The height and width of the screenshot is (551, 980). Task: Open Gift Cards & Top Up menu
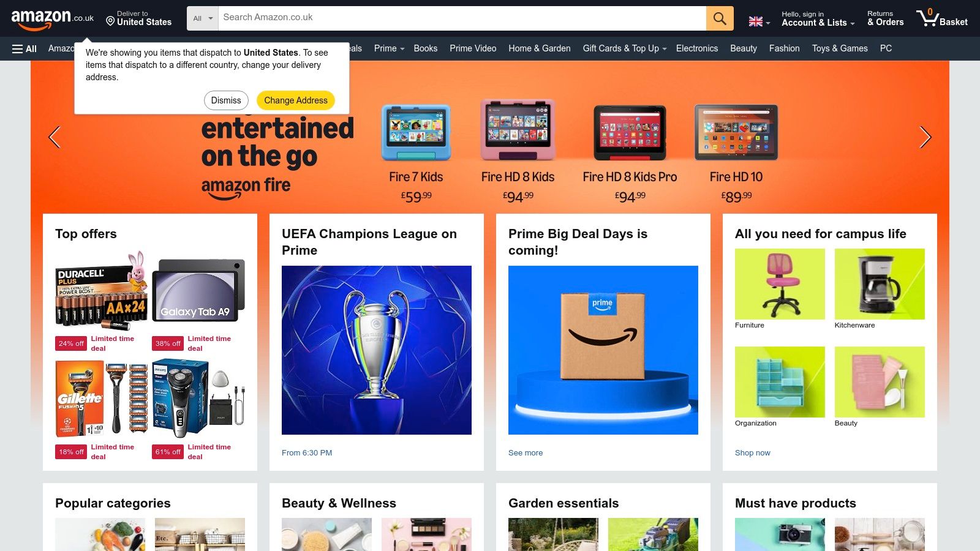point(624,48)
